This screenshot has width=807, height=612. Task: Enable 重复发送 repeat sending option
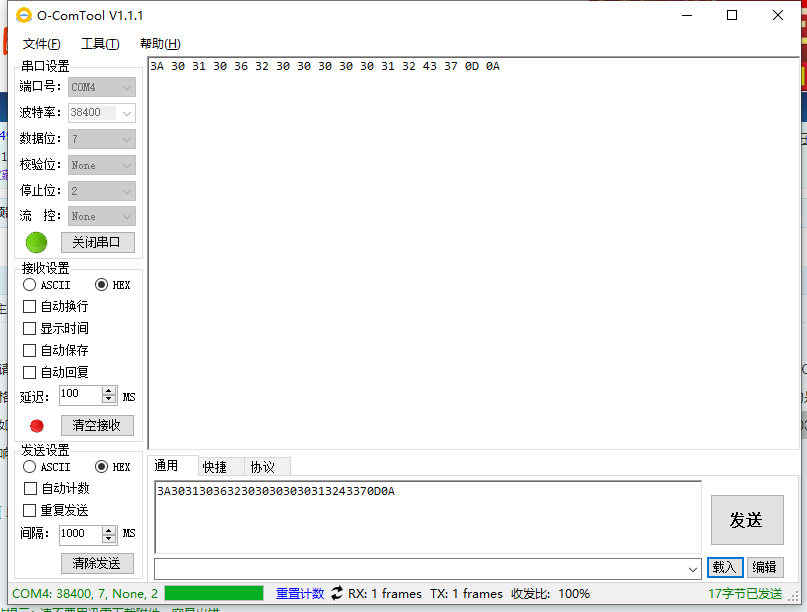point(30,510)
